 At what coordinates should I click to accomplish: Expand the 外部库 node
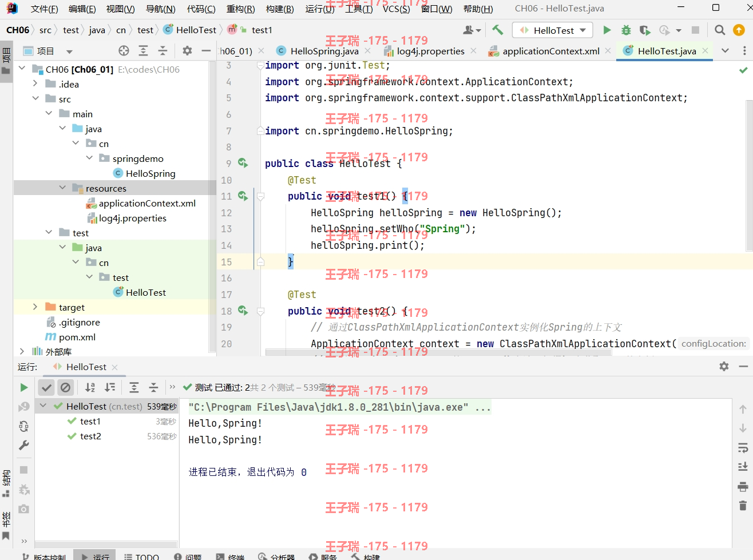(x=22, y=351)
